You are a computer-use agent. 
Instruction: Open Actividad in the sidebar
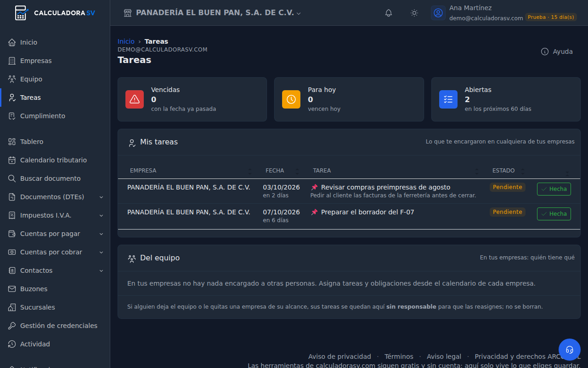55,344
